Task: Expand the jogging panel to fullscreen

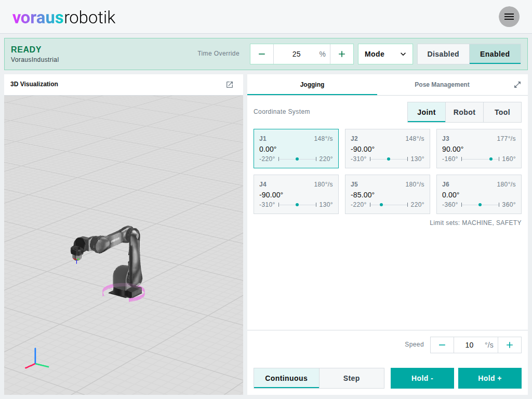Action: (517, 85)
